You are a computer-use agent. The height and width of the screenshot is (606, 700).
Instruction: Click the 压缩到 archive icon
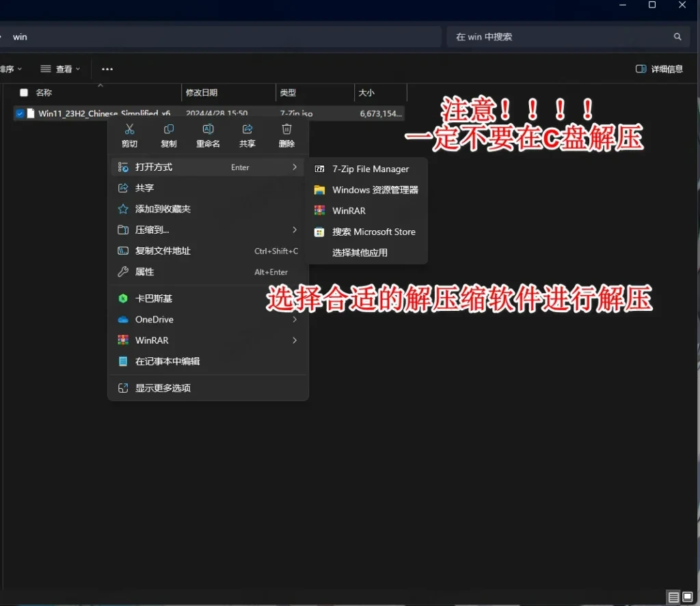(x=123, y=230)
